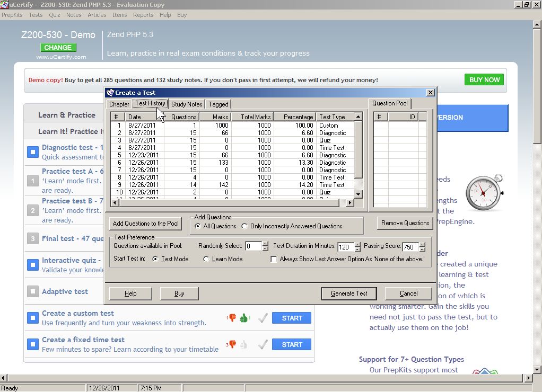Click the number 2 icon beside Practice test B
This screenshot has height=392, width=542.
pos(33,210)
